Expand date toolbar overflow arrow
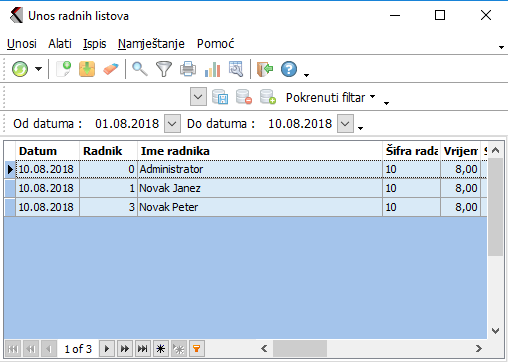The width and height of the screenshot is (508, 362). 360,128
